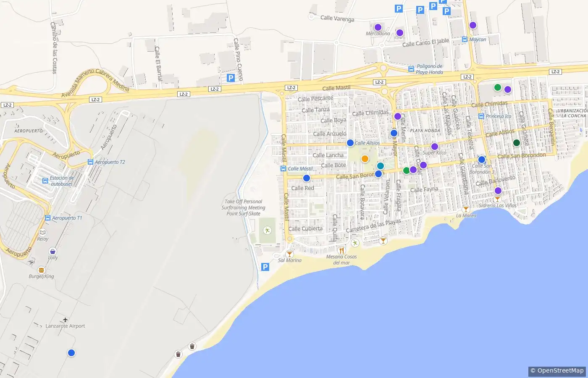Open the OpenStreetMap attribution link

(x=557, y=370)
